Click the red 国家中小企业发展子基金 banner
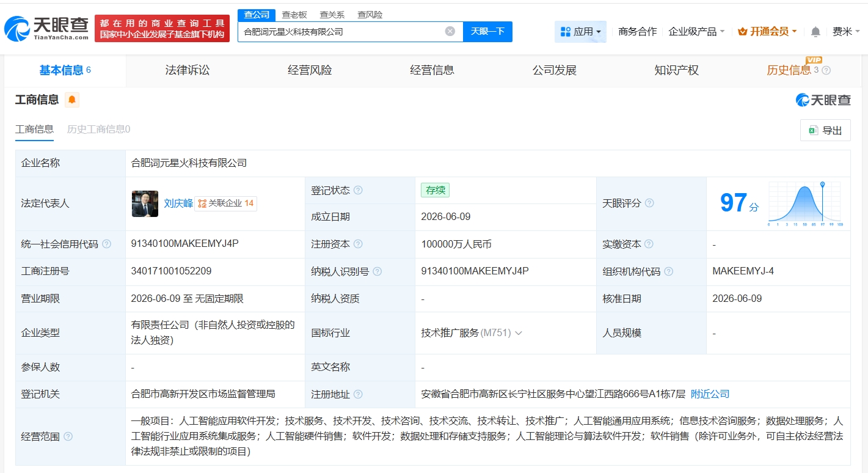This screenshot has width=868, height=473. (162, 28)
